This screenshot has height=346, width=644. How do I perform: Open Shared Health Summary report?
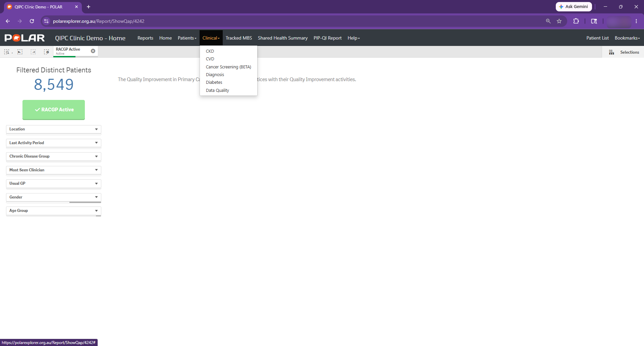pyautogui.click(x=282, y=38)
